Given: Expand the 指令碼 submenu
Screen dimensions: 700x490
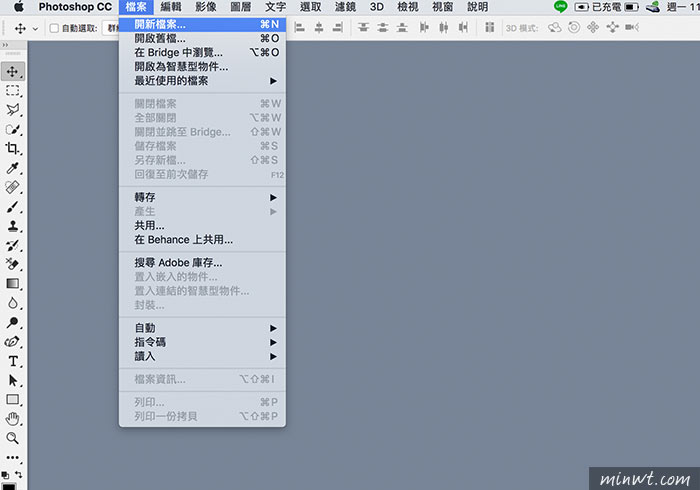Looking at the screenshot, I should (202, 342).
